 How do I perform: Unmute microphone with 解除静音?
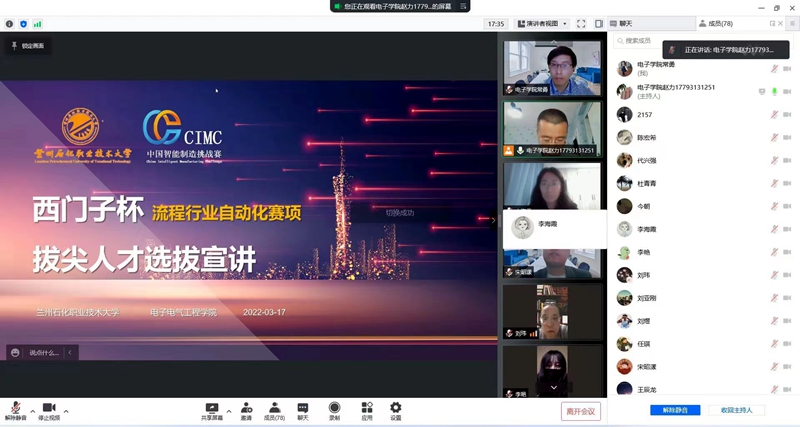pyautogui.click(x=16, y=411)
